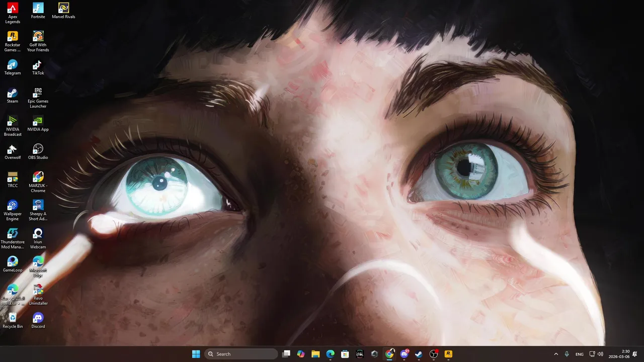
Task: Select Golf With Your Friends icon
Action: point(38,41)
